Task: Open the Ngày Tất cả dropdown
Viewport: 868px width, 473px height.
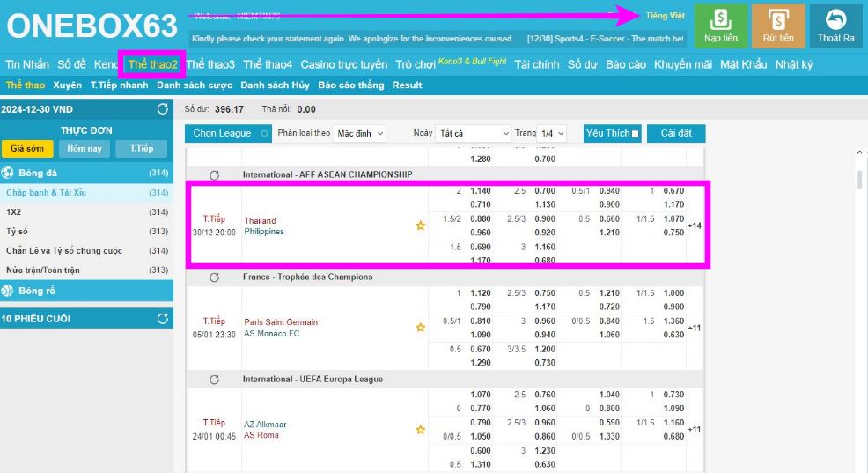Action: pos(474,134)
